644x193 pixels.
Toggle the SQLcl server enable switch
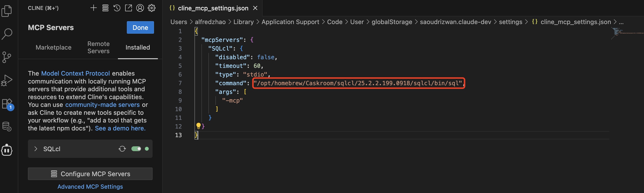(x=136, y=149)
